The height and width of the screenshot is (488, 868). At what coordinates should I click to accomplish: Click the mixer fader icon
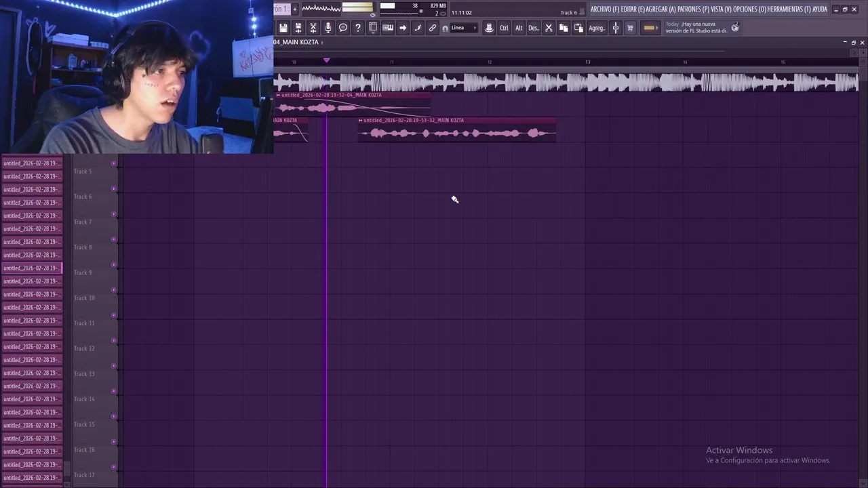(616, 28)
